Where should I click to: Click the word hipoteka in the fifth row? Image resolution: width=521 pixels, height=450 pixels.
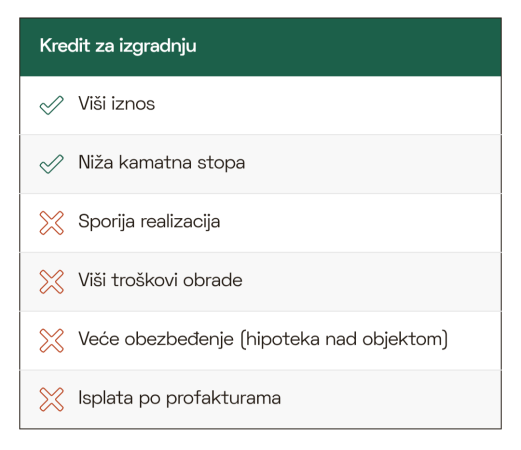[x=282, y=339]
